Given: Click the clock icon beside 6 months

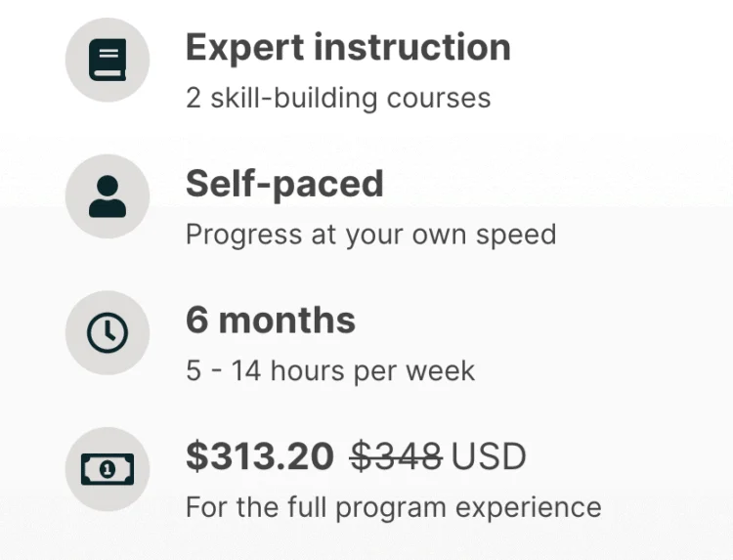Looking at the screenshot, I should click(x=108, y=332).
